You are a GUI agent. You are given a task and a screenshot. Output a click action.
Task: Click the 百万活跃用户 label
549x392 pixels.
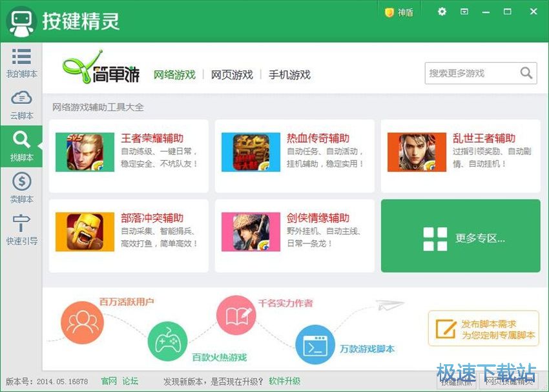[x=127, y=302]
